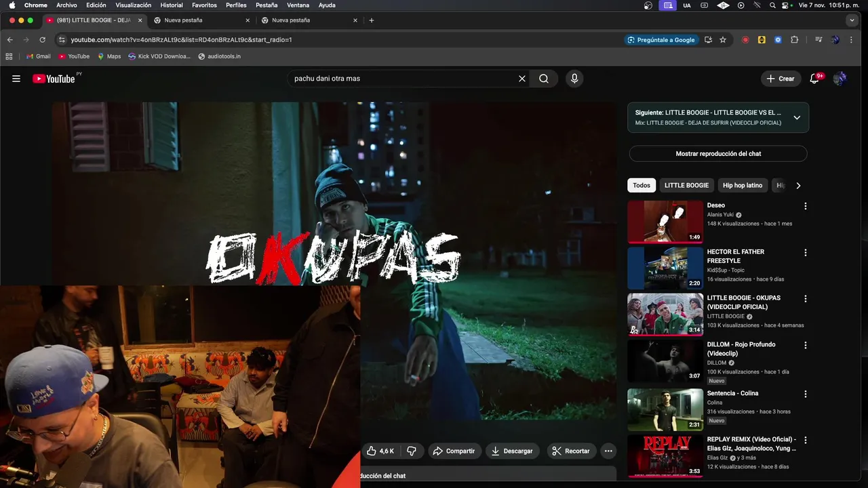Open the Apple menu
Image resolution: width=868 pixels, height=488 pixels.
12,5
